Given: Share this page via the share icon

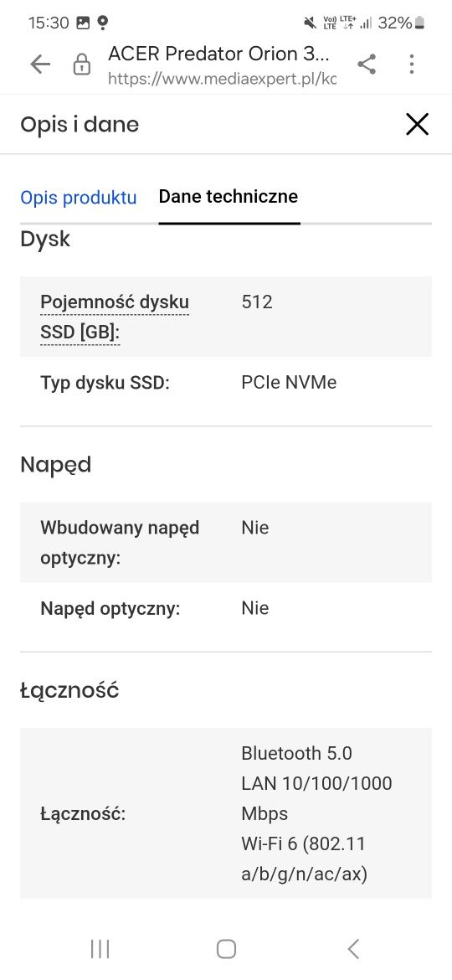Looking at the screenshot, I should 367,64.
